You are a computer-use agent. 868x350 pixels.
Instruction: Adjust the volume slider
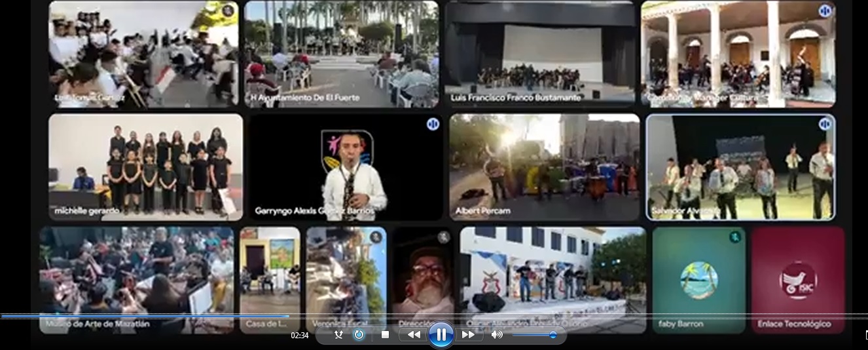534,335
